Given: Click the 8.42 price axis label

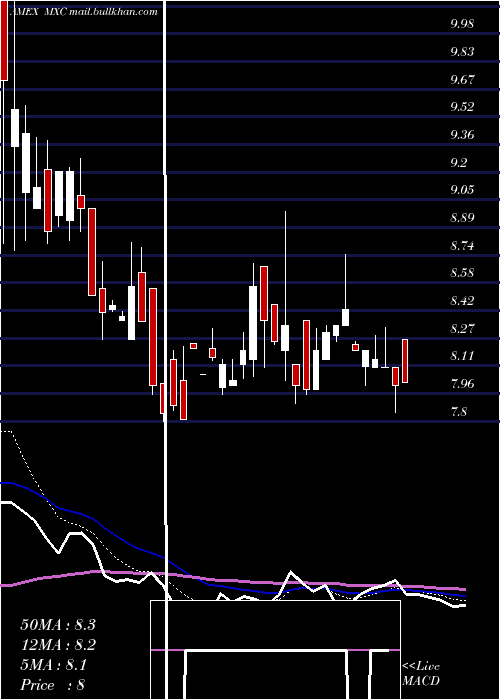Looking at the screenshot, I should [462, 300].
